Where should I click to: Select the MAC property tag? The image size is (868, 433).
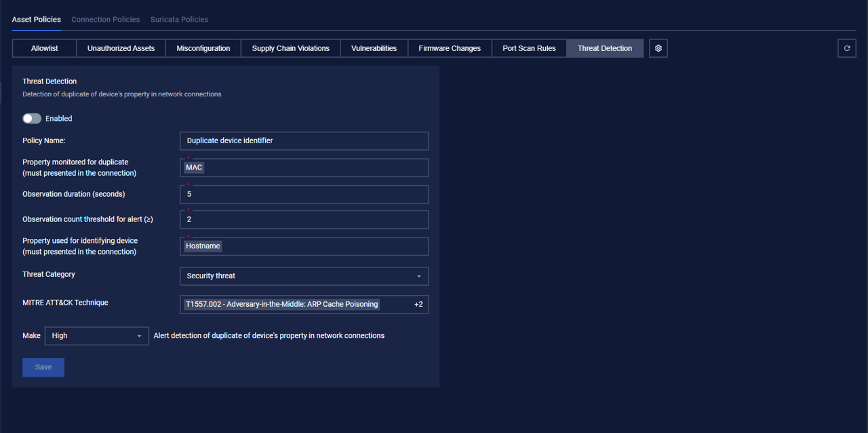(x=194, y=168)
